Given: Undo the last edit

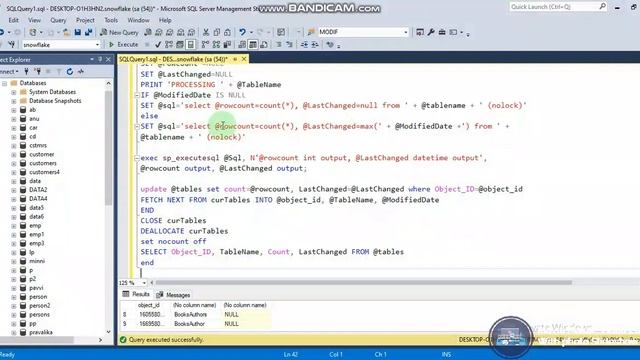Looking at the screenshot, I should pyautogui.click(x=242, y=32).
